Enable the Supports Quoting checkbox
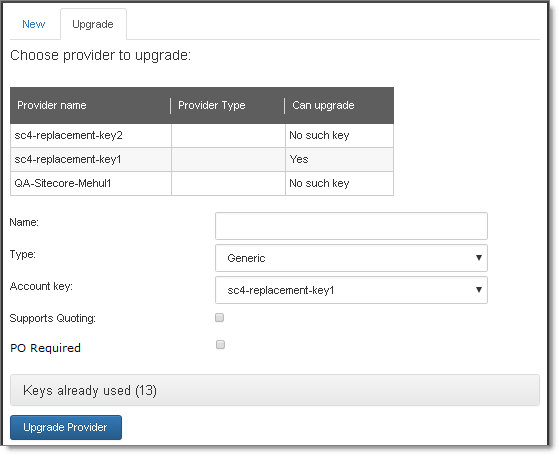 coord(220,317)
